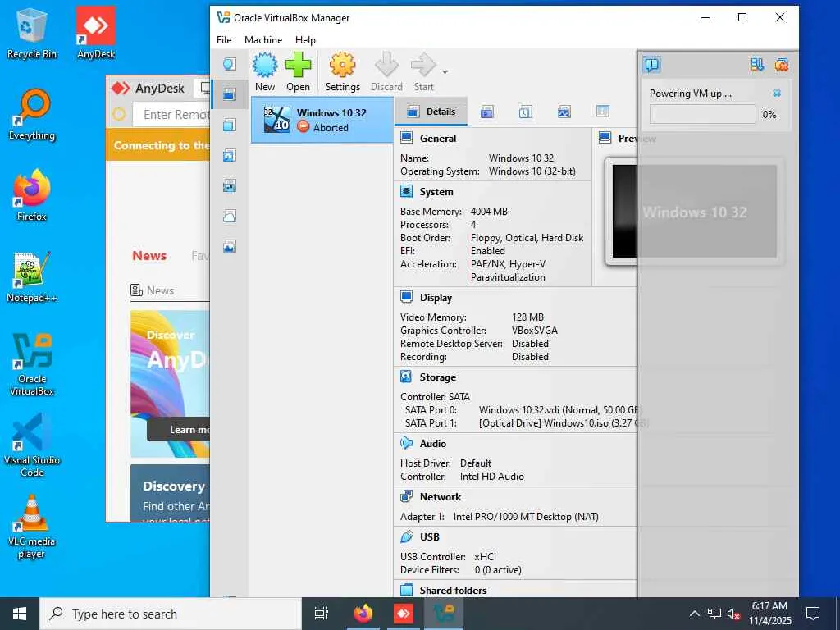Open the Network tool in VirtualBox sidebar

coord(230,186)
